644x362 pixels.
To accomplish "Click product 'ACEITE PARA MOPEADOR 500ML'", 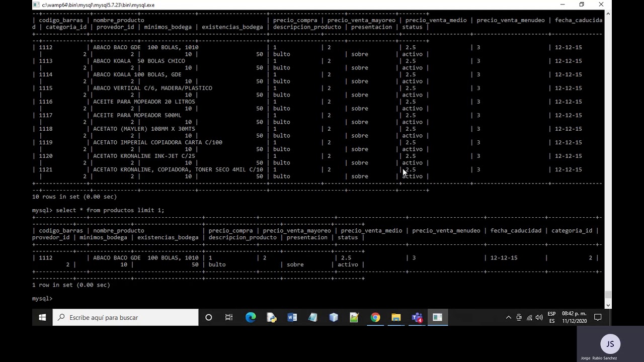I will (137, 115).
